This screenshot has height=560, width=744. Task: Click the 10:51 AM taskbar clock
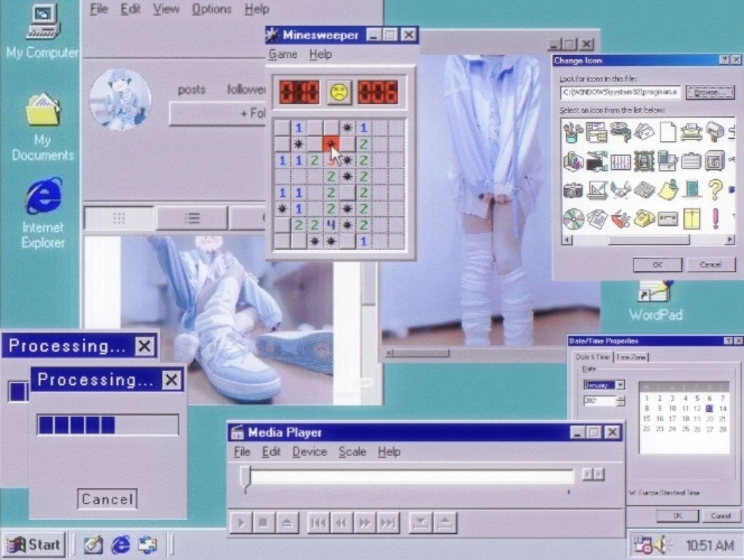(710, 545)
